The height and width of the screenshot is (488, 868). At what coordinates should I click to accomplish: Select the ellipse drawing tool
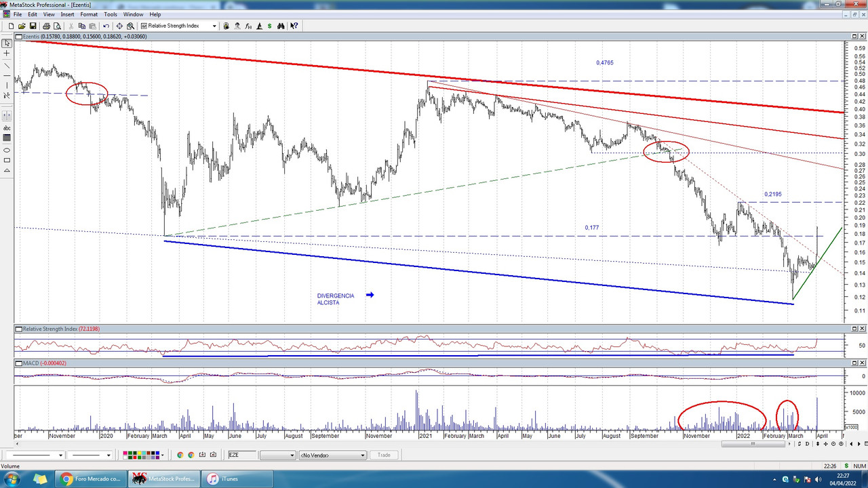pyautogui.click(x=7, y=150)
